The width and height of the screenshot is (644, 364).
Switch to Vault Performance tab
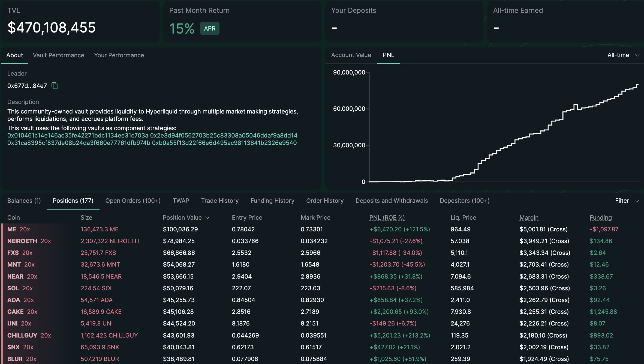[58, 55]
